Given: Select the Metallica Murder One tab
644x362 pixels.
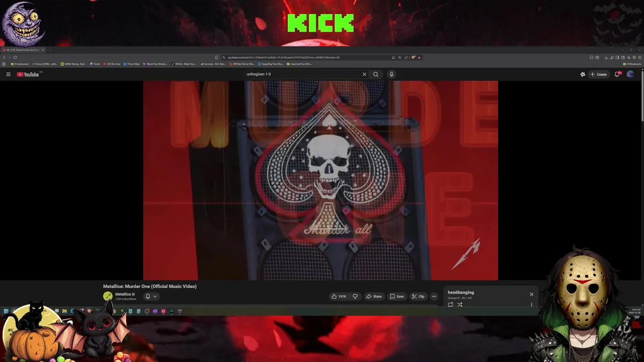Looking at the screenshot, I should [x=22, y=50].
